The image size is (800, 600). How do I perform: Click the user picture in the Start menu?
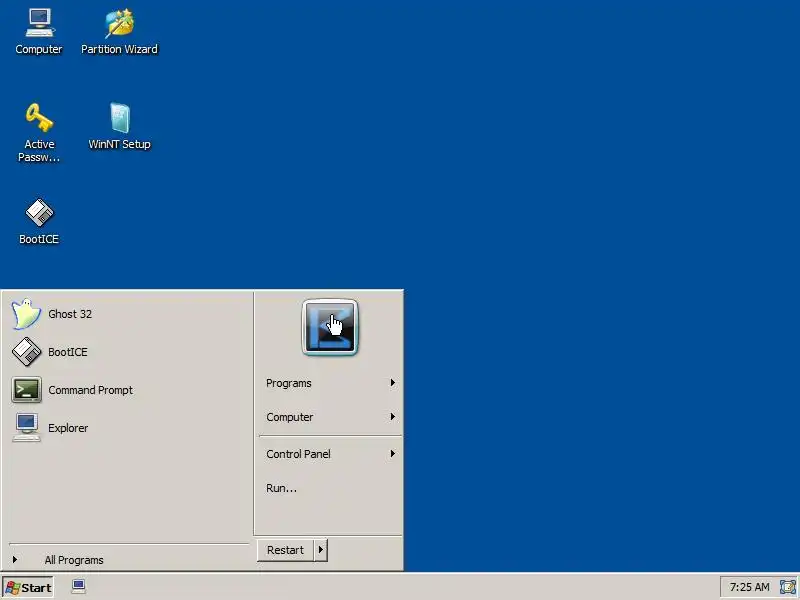[x=330, y=327]
